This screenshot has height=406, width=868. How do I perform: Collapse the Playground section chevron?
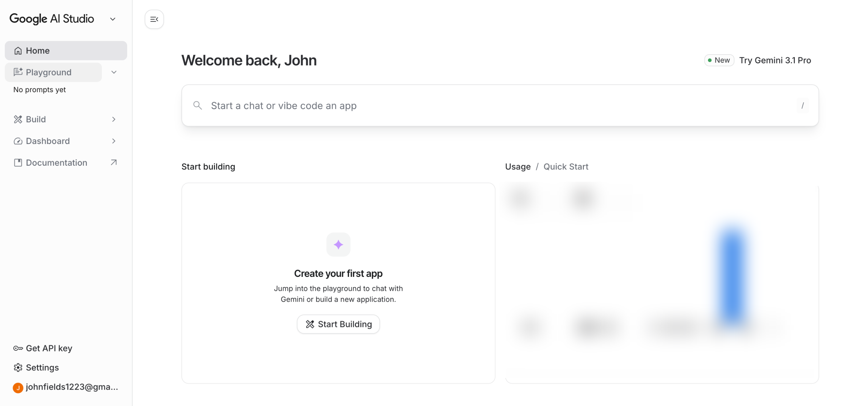coord(114,72)
